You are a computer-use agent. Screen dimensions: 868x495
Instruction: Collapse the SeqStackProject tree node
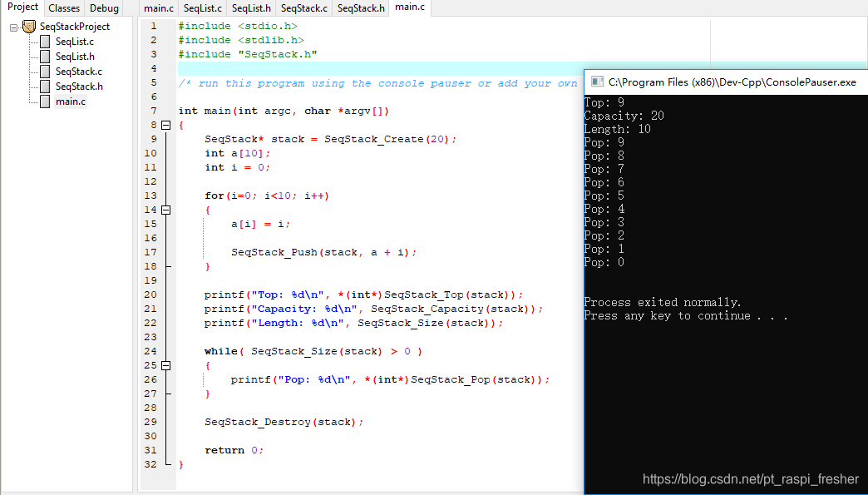click(14, 27)
